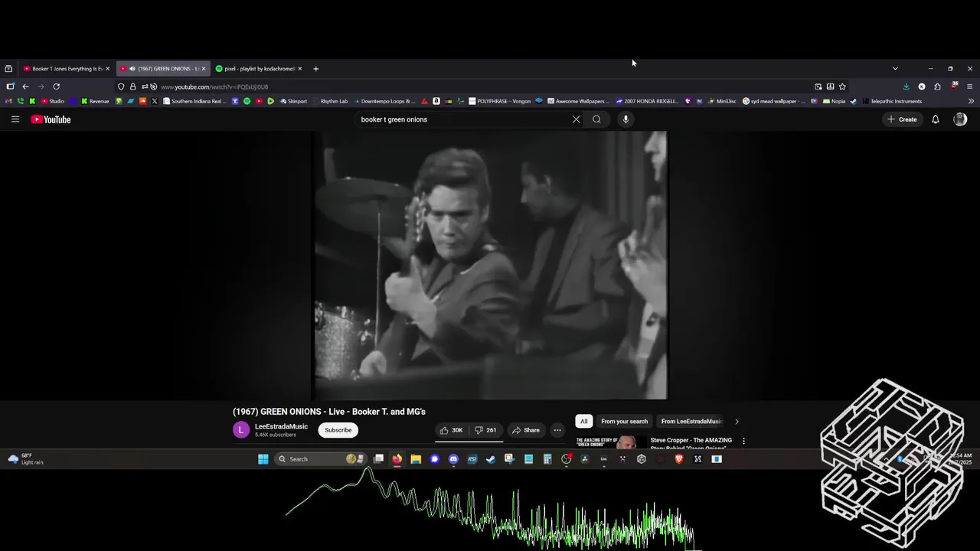Open picture-in-picture icon in address bar
The width and height of the screenshot is (980, 551).
[818, 86]
